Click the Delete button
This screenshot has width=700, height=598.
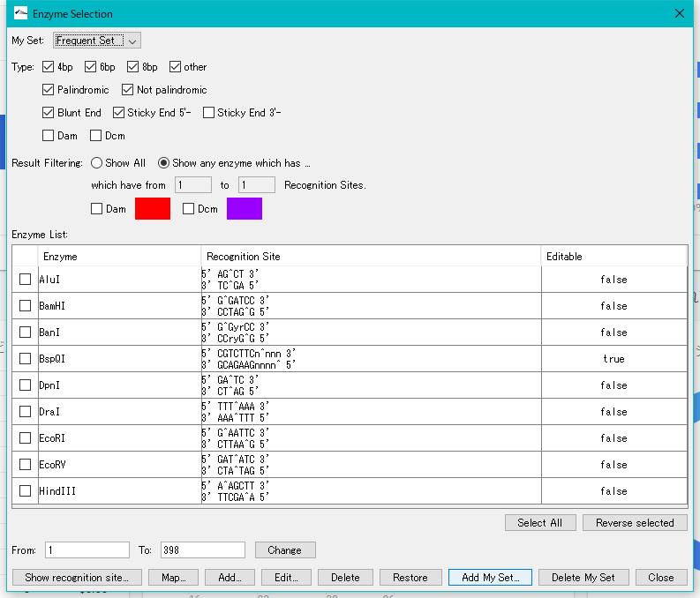click(345, 578)
